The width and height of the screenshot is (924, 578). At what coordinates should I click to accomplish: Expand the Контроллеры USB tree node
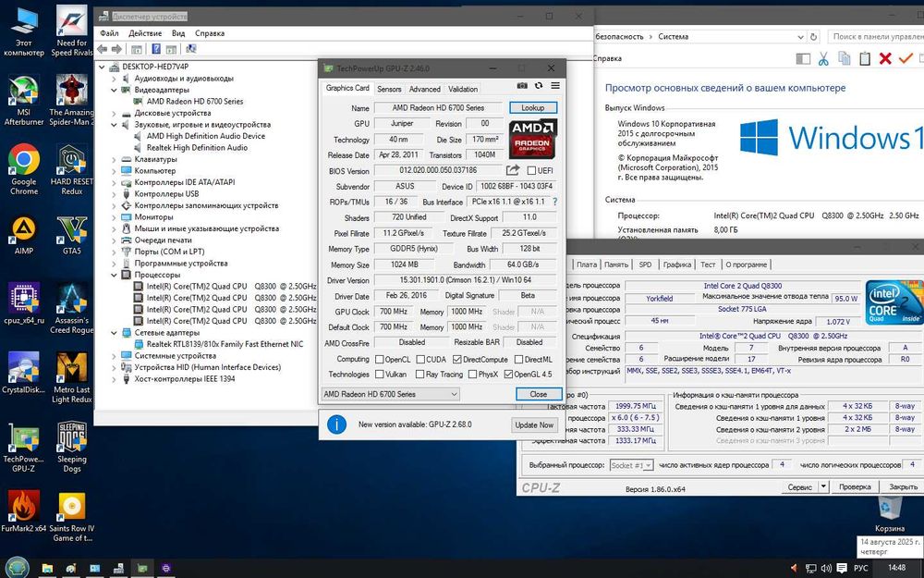click(x=115, y=194)
